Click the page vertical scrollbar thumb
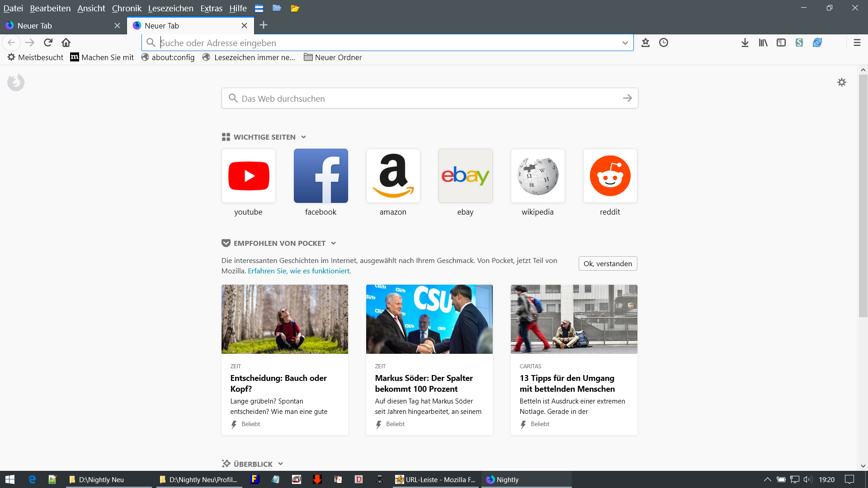The image size is (868, 488). coord(863,194)
